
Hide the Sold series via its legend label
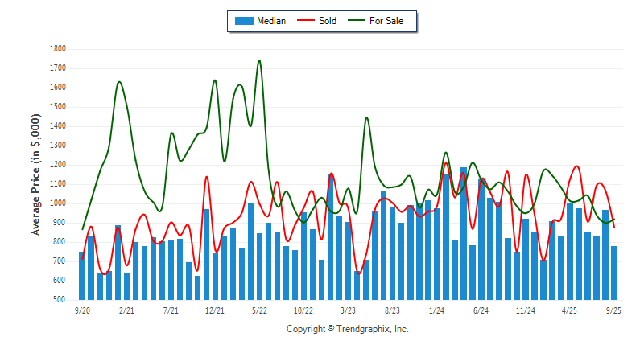[328, 21]
